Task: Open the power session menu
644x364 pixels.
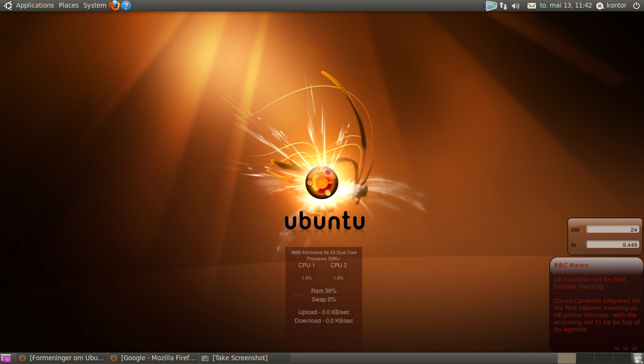Action: point(636,6)
